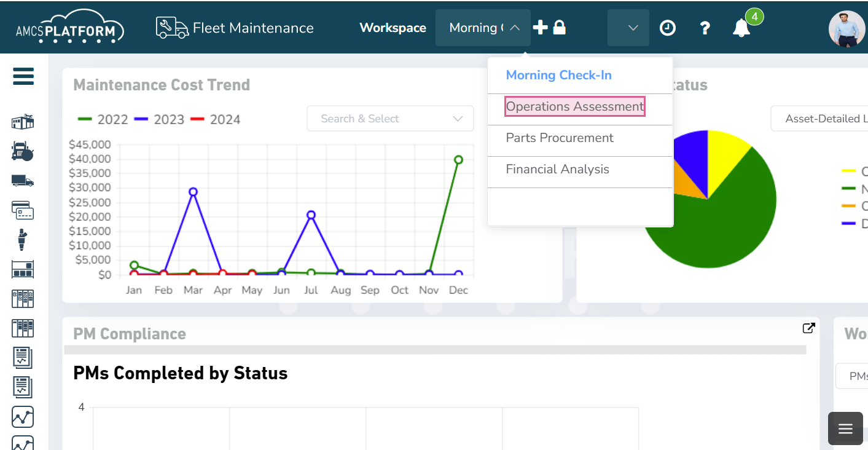Open the fuel cards icon in sidebar

[23, 210]
